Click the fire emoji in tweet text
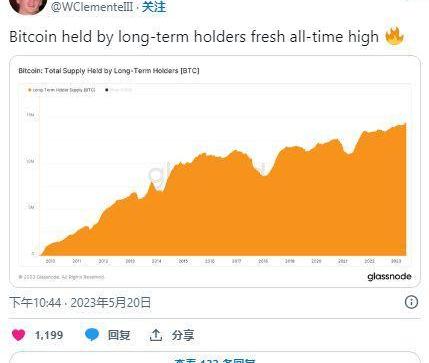This screenshot has height=363, width=429. 394,36
